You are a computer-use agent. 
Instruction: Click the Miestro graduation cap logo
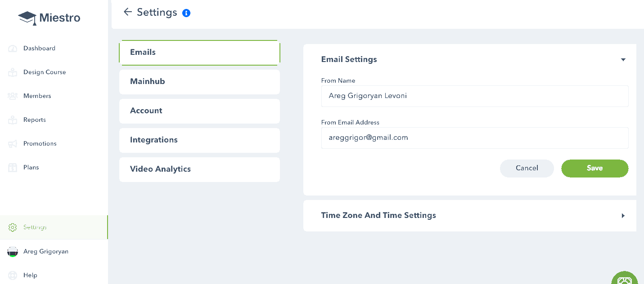coord(27,18)
